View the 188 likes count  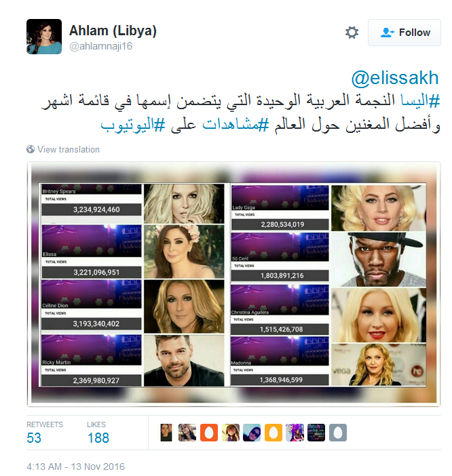click(x=98, y=438)
